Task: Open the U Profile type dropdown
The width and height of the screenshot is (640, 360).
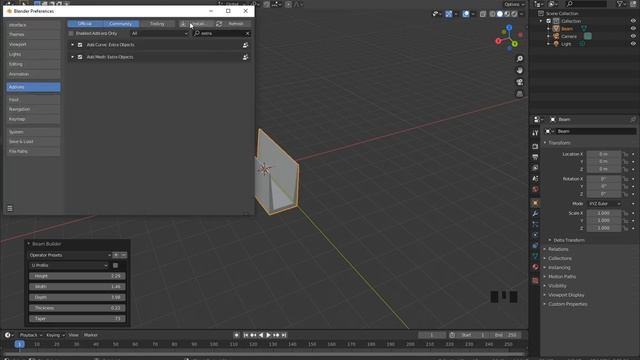Action: pyautogui.click(x=69, y=265)
